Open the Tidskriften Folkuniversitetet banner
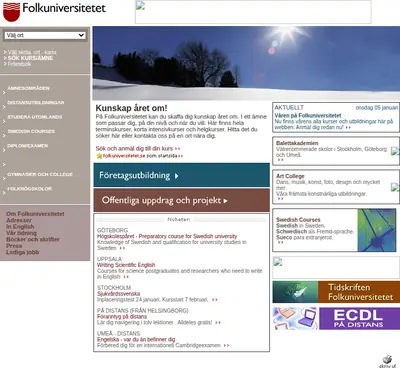This screenshot has height=368, width=400. pos(336,292)
